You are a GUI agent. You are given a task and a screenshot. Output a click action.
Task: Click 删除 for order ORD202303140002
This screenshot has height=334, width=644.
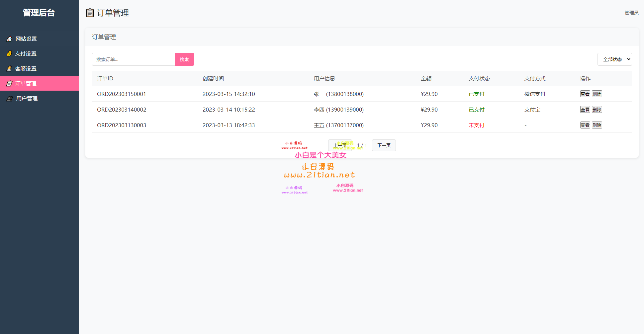[597, 109]
